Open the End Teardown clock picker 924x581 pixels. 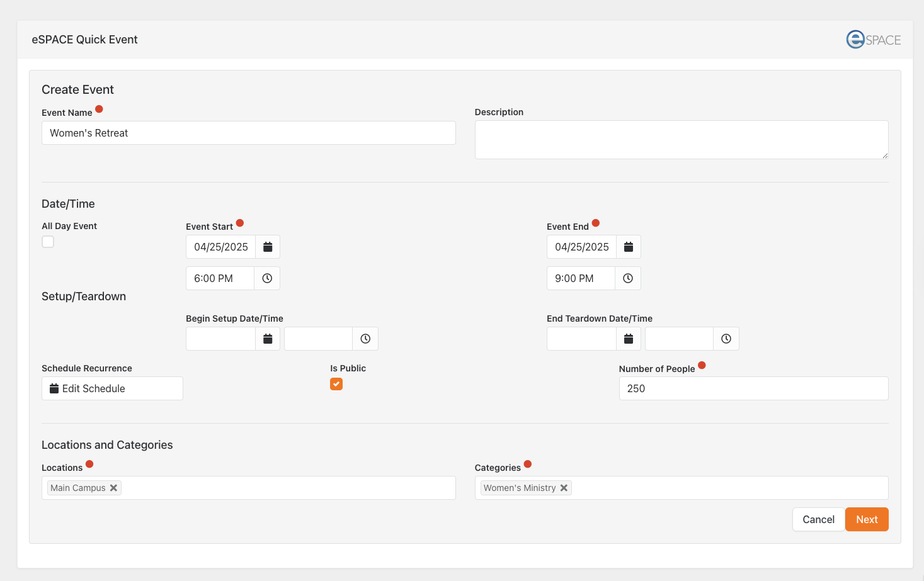[726, 339]
